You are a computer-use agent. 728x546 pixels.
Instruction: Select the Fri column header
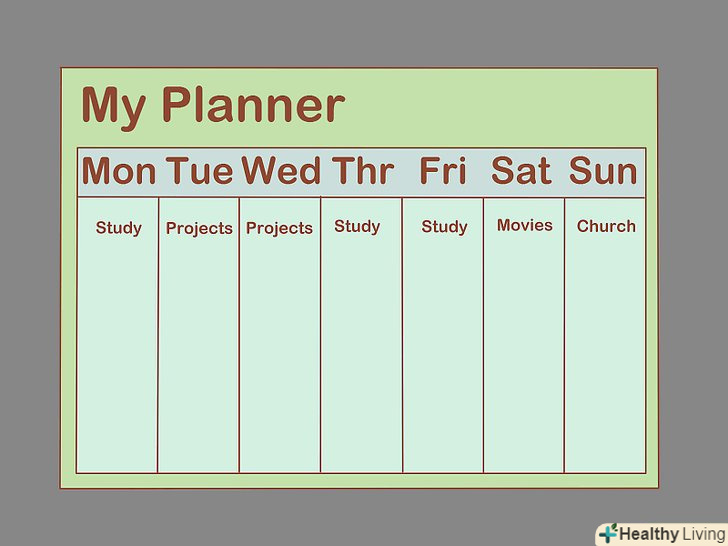tap(443, 172)
